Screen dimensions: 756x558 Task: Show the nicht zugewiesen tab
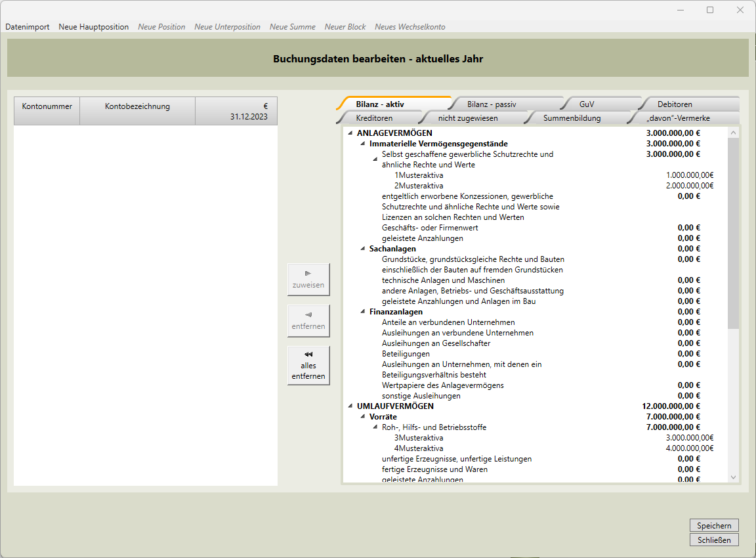(x=468, y=118)
